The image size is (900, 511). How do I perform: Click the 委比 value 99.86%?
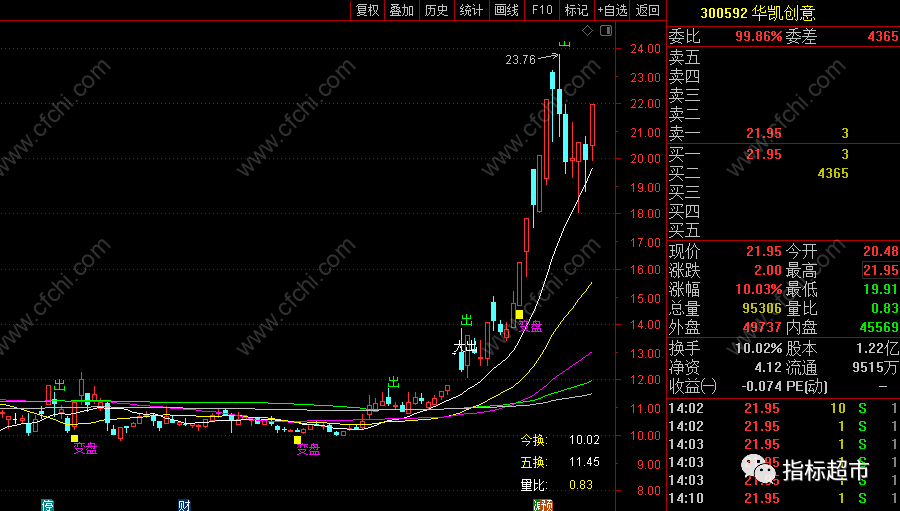tap(759, 36)
